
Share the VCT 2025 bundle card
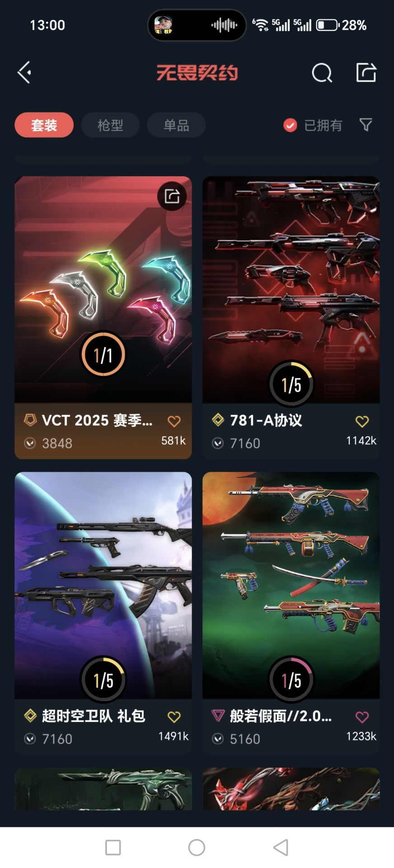point(172,196)
